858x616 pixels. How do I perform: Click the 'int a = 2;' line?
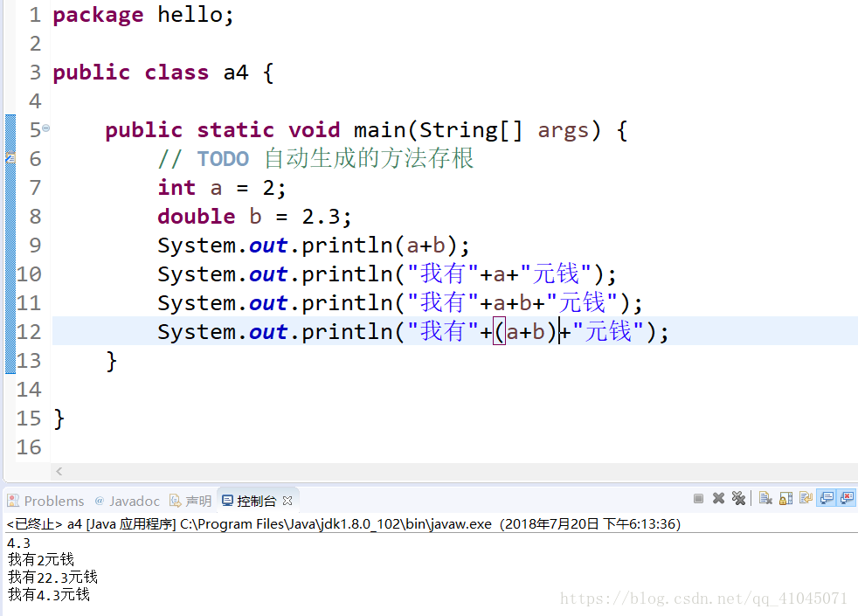pyautogui.click(x=222, y=188)
